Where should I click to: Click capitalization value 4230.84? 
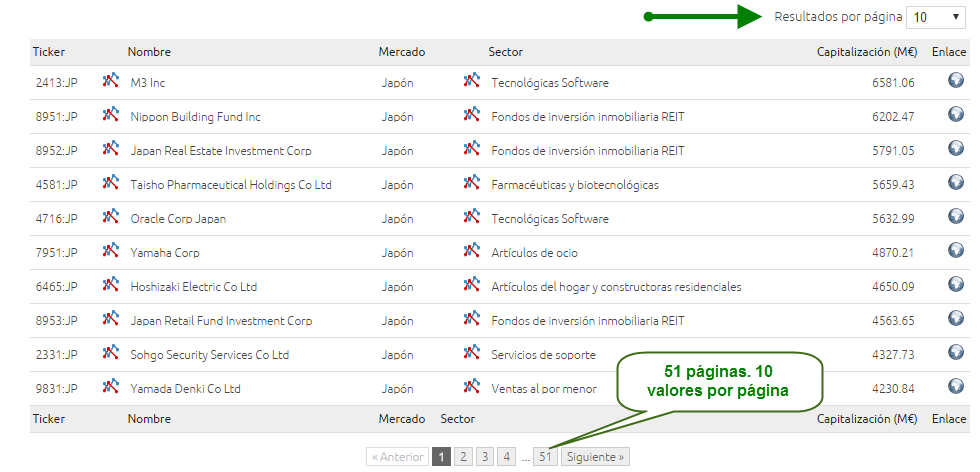pyautogui.click(x=893, y=389)
